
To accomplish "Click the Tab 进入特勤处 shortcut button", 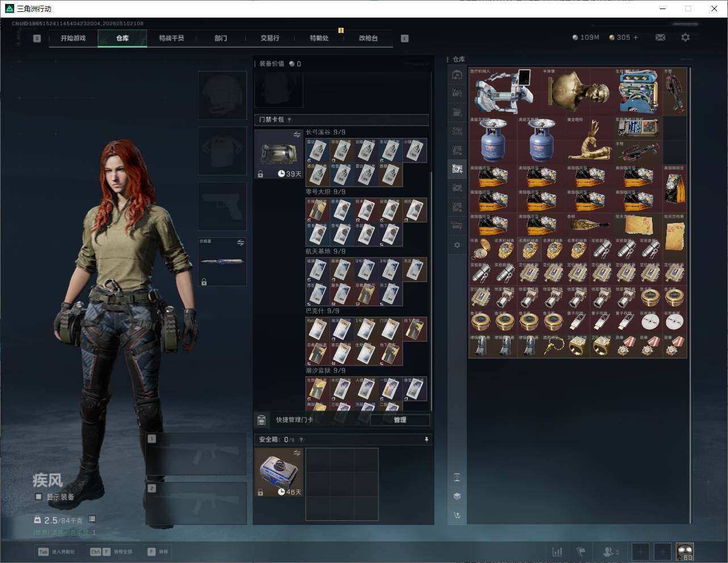I will pyautogui.click(x=56, y=552).
